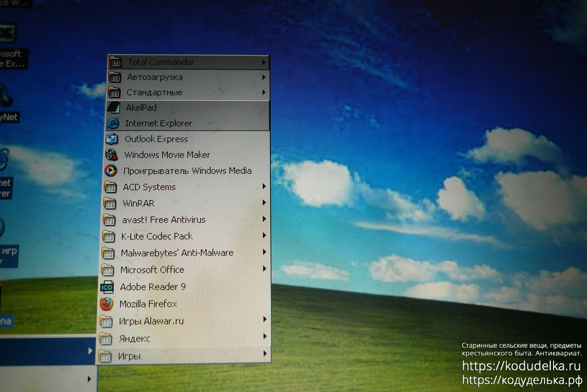Click the Total Commander folder icon
Viewport: 587px width, 392px height.
[115, 62]
